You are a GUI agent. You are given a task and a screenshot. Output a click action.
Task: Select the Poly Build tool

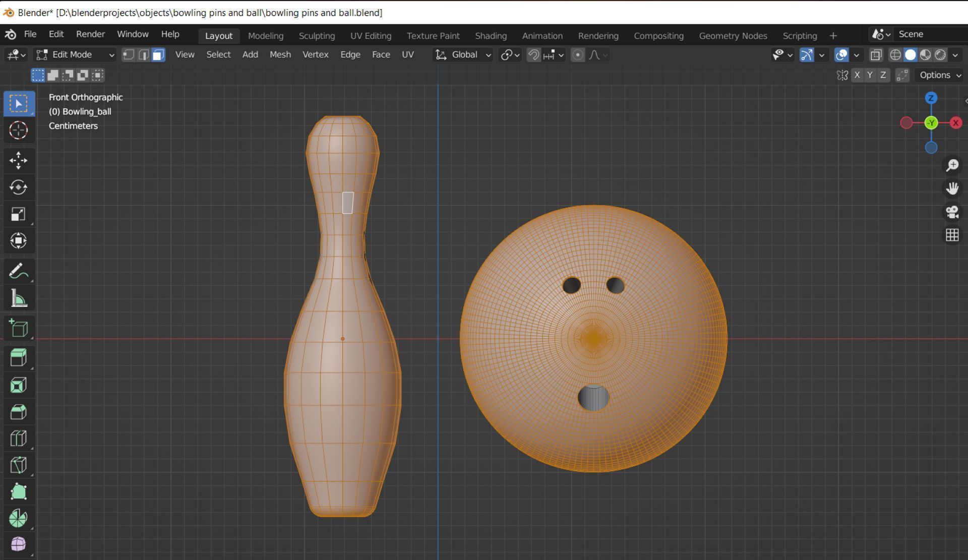tap(19, 491)
